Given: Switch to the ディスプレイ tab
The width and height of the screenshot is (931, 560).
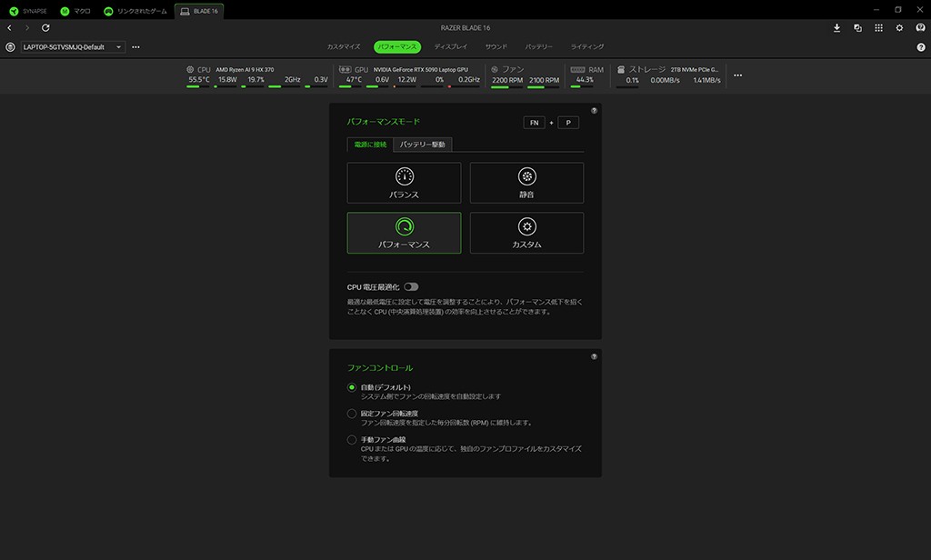Looking at the screenshot, I should [x=450, y=46].
